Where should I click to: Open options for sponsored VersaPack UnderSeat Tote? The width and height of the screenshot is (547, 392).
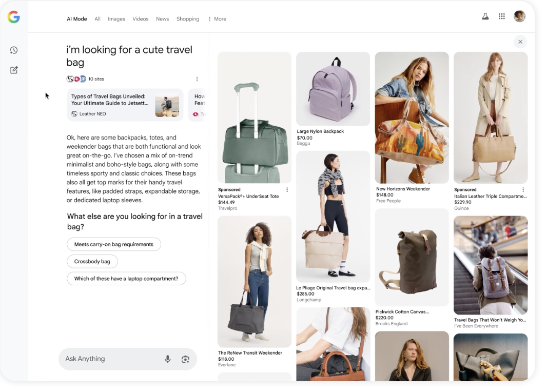tap(287, 190)
